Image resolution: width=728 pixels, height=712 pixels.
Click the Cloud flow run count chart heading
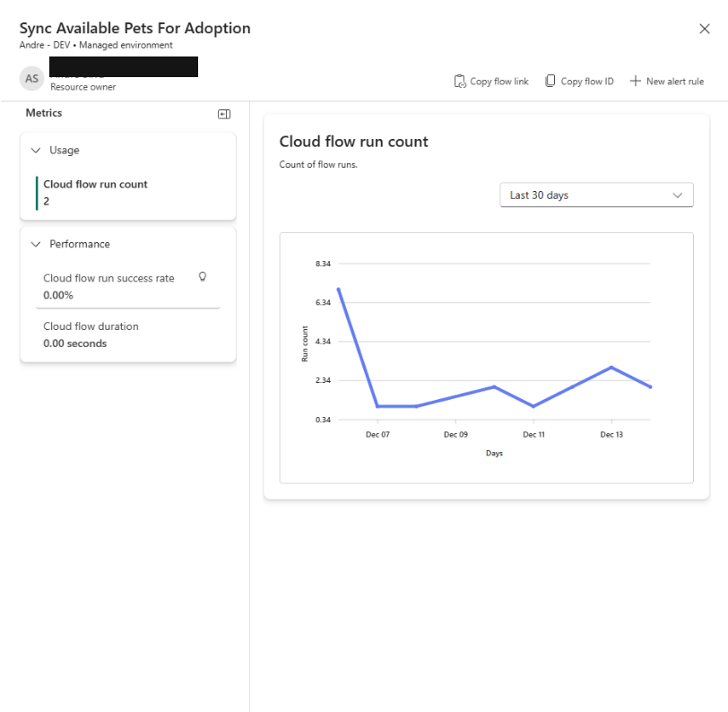[353, 142]
